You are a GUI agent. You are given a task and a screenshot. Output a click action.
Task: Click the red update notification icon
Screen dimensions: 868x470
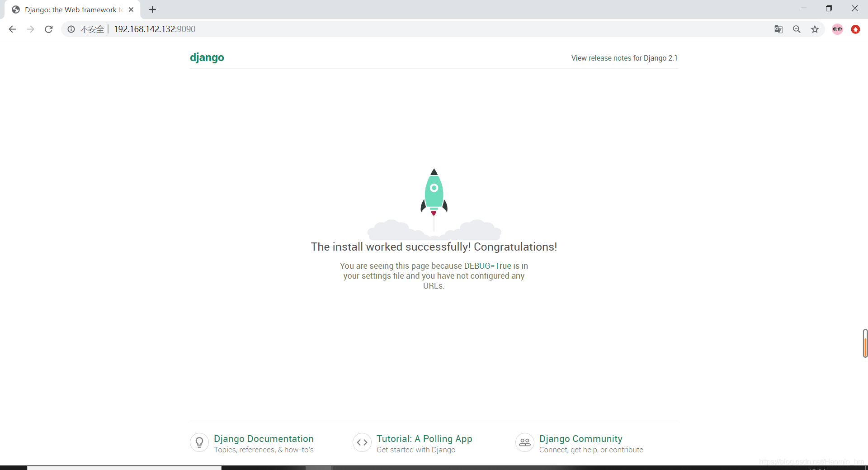(x=855, y=29)
